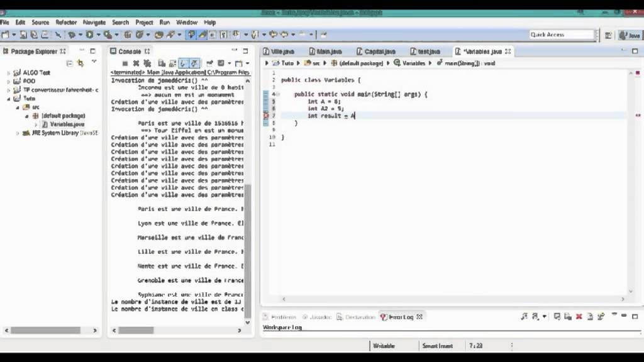Click the Console horizontal scrollbar thumb
This screenshot has width=644, height=362.
(136, 331)
